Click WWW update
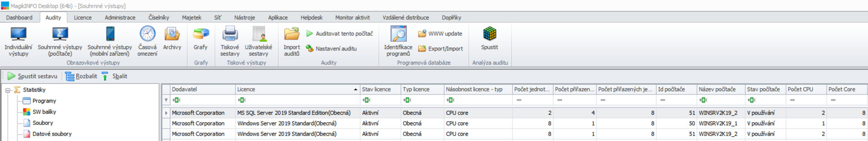Screen dimensions: 868x141 click(440, 34)
